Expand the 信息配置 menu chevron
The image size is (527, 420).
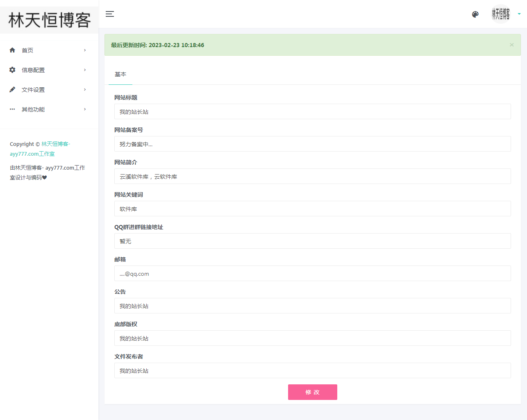coord(85,70)
